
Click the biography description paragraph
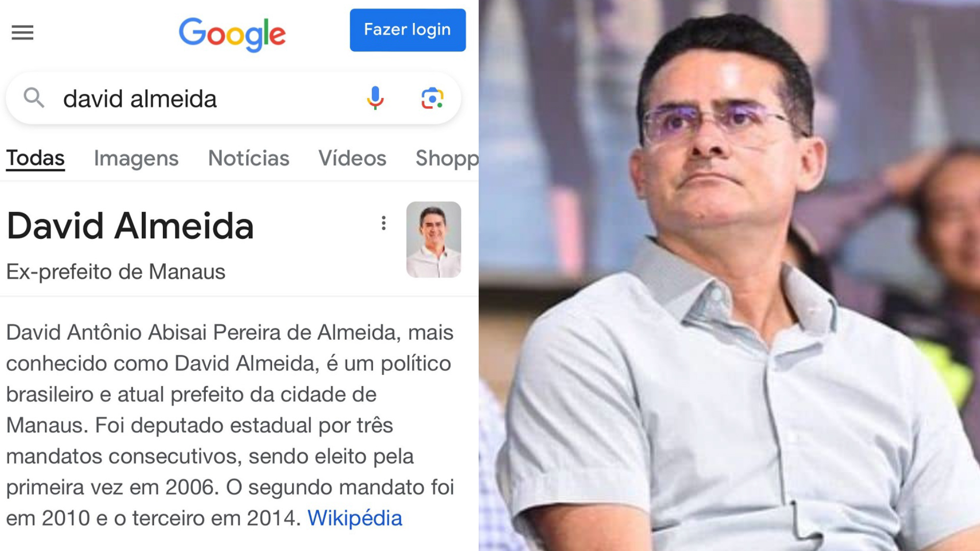coord(230,425)
